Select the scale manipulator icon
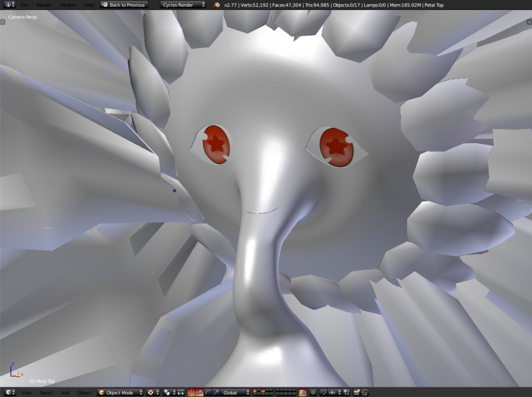This screenshot has width=532, height=397. point(216,393)
